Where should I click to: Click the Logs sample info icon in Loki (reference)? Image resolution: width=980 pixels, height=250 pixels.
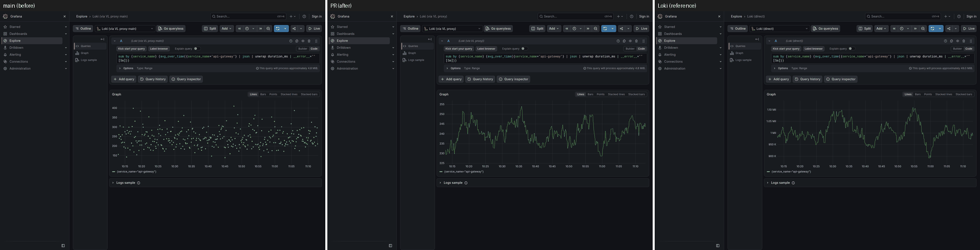tap(793, 183)
